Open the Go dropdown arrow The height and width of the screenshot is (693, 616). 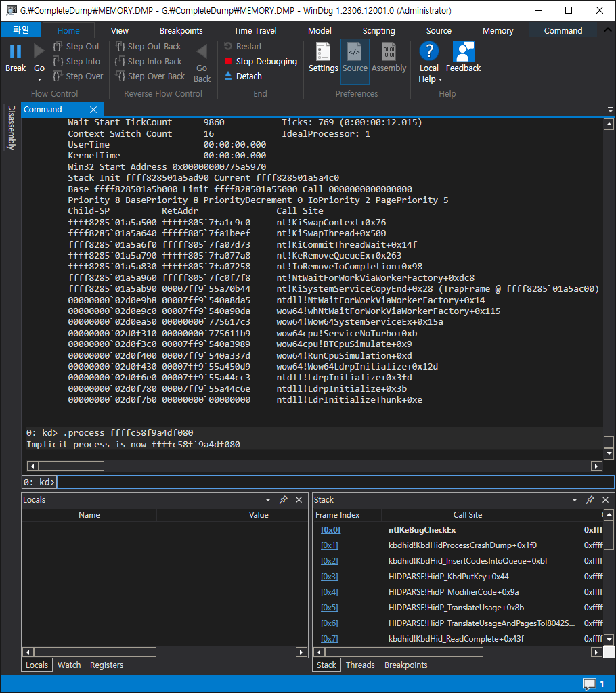[x=39, y=80]
